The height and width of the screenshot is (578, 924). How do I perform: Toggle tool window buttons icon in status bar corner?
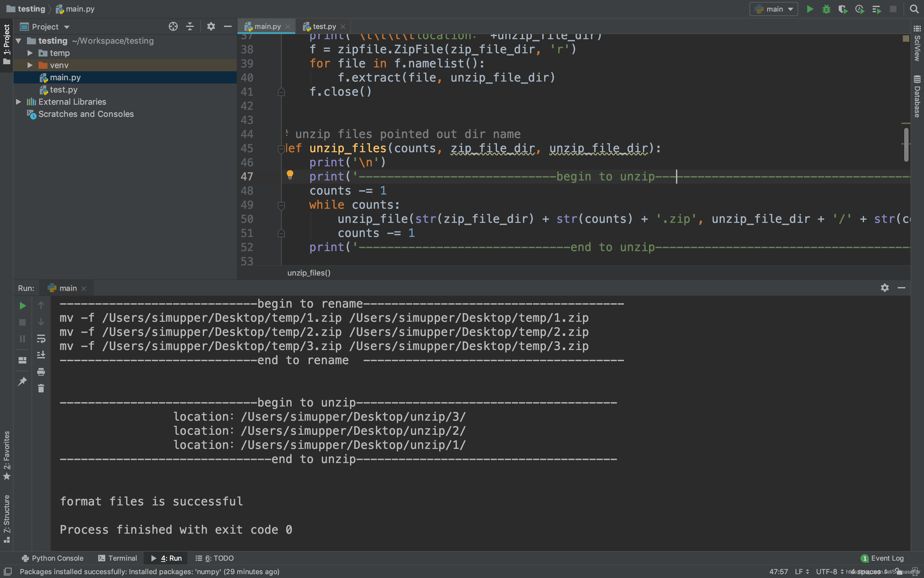pyautogui.click(x=7, y=571)
